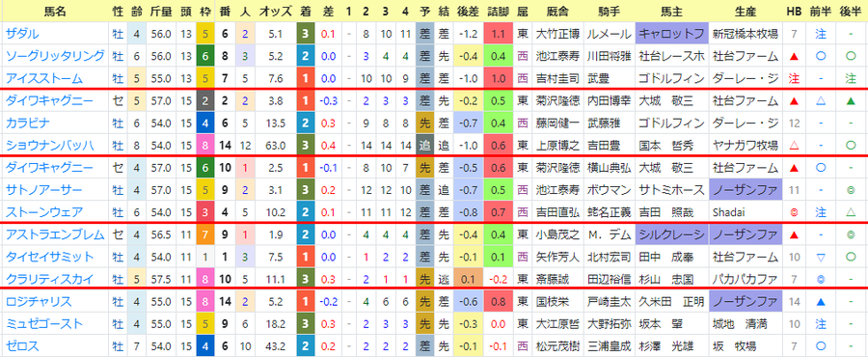Viewport: 868px width, 357px height.
Task: Select the highlighted owner cell キャロットフ
Action: 671,34
